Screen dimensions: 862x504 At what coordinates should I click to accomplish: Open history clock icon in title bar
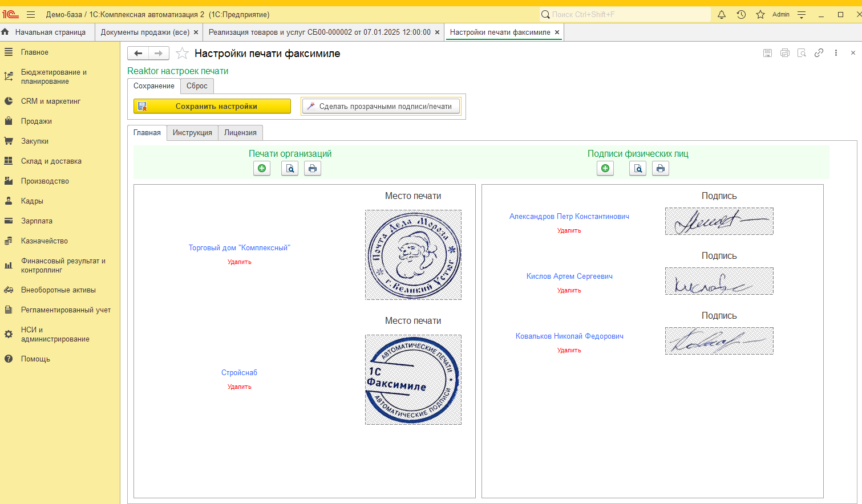coord(741,15)
